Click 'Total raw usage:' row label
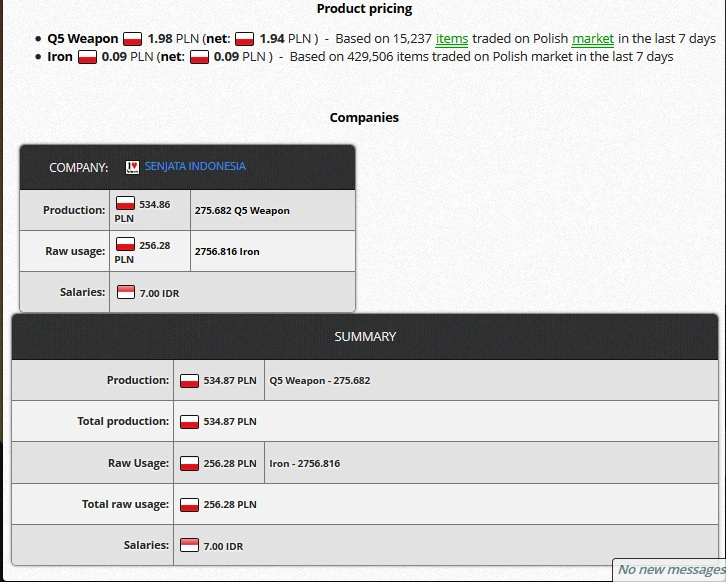726x582 pixels. tap(125, 504)
